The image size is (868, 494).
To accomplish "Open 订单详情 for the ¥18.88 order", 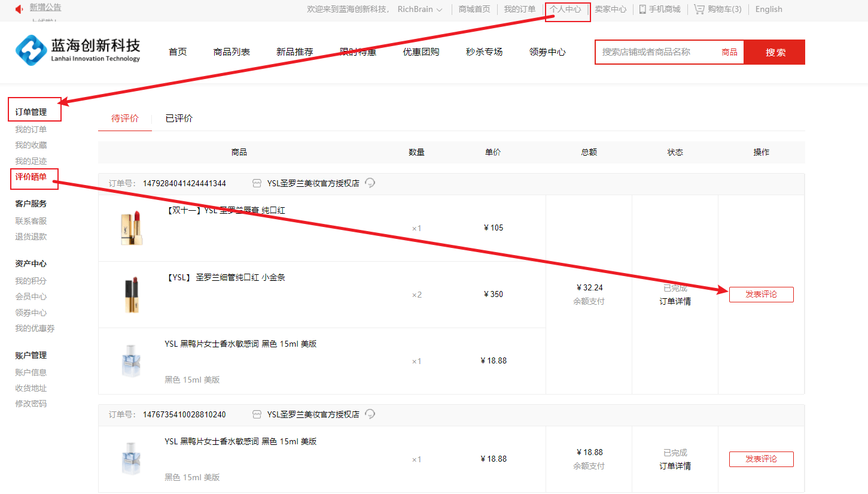I will point(675,466).
